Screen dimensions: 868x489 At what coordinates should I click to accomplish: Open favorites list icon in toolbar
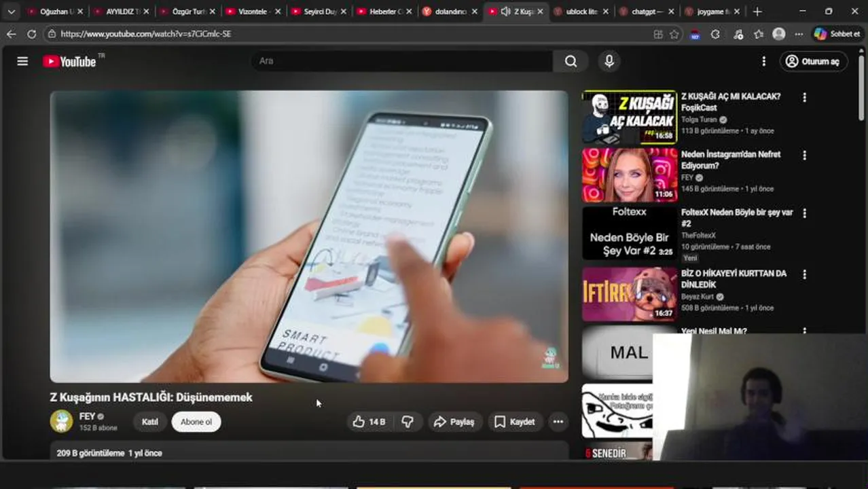click(x=759, y=34)
